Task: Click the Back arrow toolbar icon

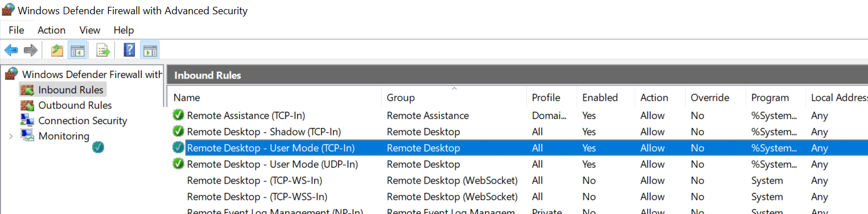Action: (11, 50)
